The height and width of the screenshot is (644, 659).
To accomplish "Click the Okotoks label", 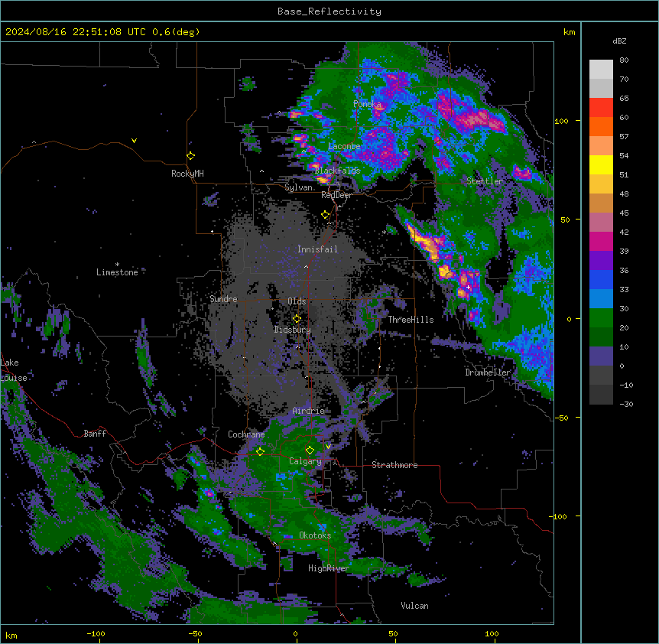I will 315,535.
